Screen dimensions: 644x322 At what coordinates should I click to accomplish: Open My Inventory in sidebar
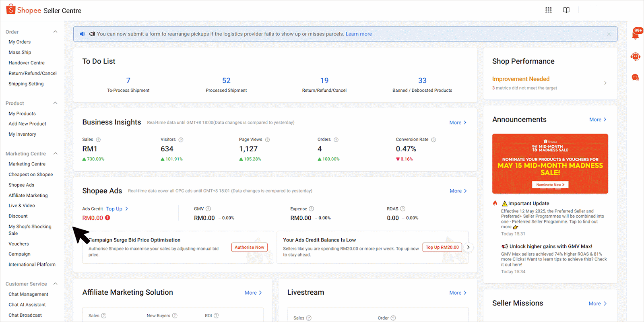pyautogui.click(x=23, y=134)
